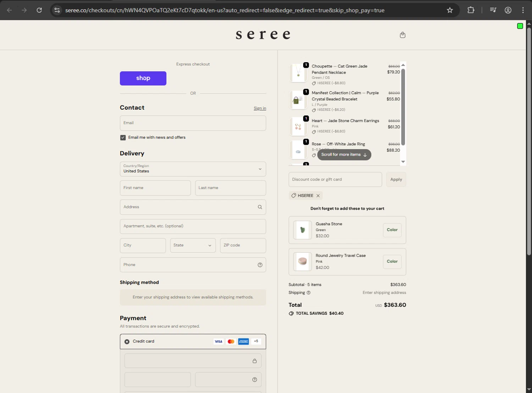The image size is (532, 393).
Task: Click the address search magnifier icon
Action: (260, 207)
